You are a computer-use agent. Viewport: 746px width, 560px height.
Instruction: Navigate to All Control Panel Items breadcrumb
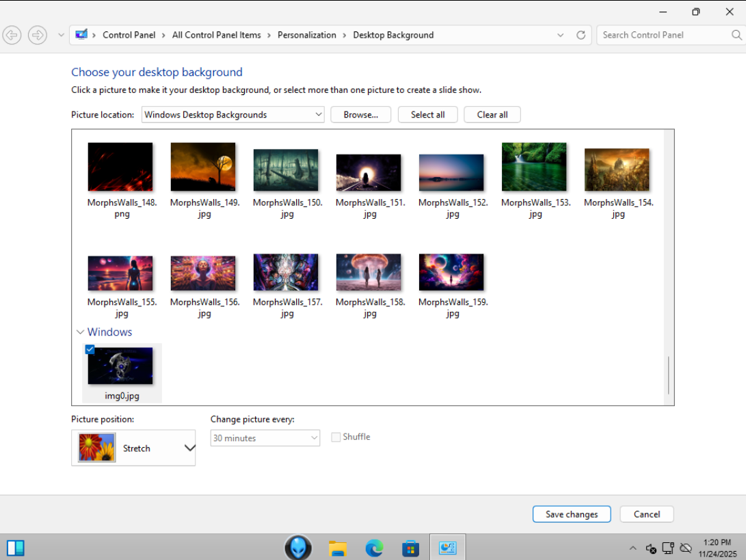[x=217, y=35]
